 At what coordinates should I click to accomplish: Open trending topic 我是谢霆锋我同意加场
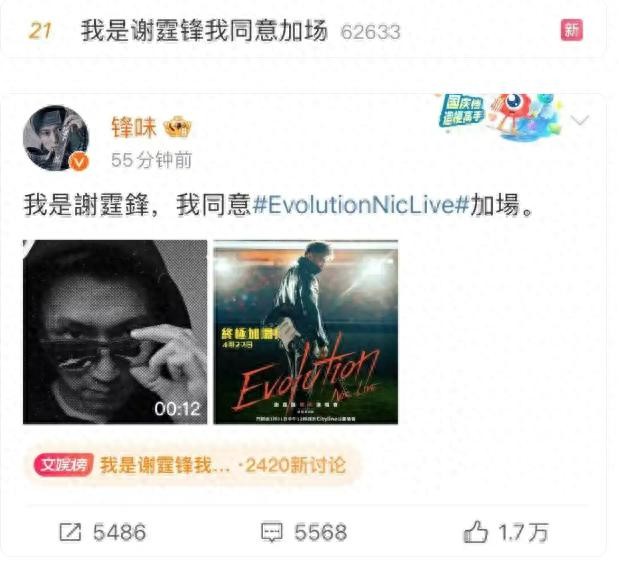coord(204,30)
